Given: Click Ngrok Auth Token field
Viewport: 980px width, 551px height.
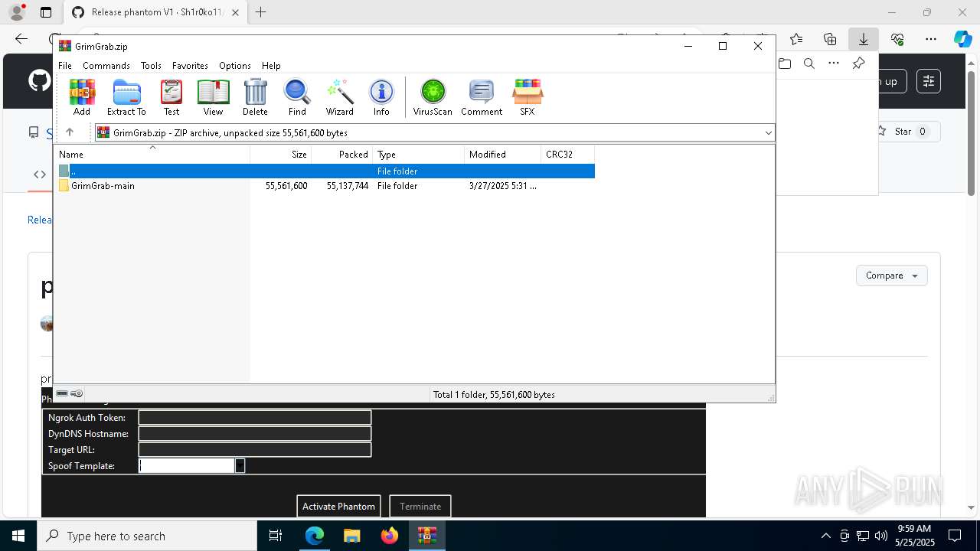Looking at the screenshot, I should tap(255, 417).
